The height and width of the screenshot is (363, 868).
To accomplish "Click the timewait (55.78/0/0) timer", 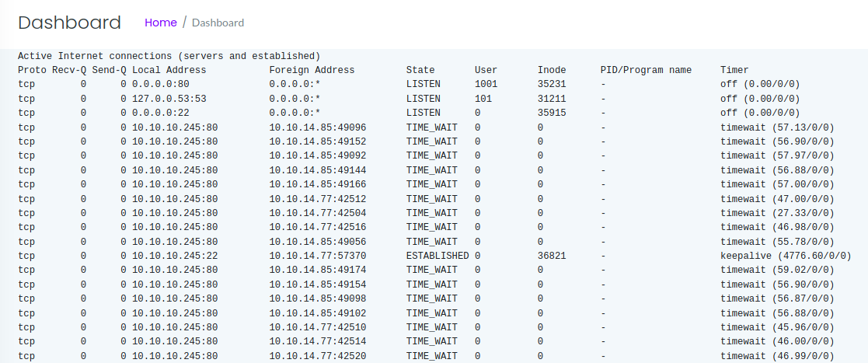I will [x=777, y=242].
